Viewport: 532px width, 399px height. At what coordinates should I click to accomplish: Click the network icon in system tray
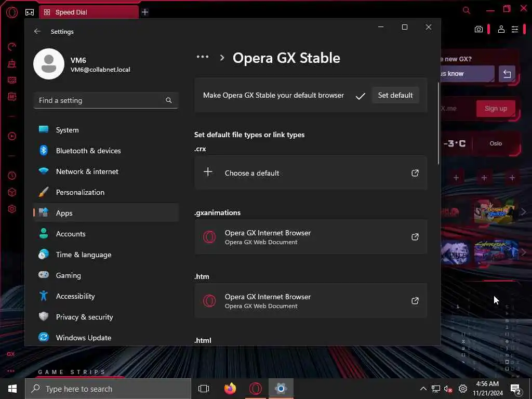point(436,389)
